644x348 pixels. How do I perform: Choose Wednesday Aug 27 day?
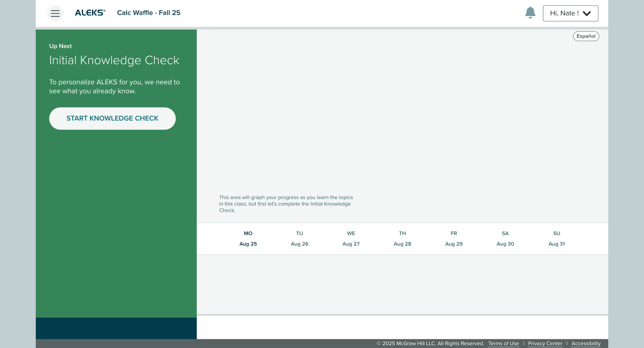pyautogui.click(x=351, y=238)
